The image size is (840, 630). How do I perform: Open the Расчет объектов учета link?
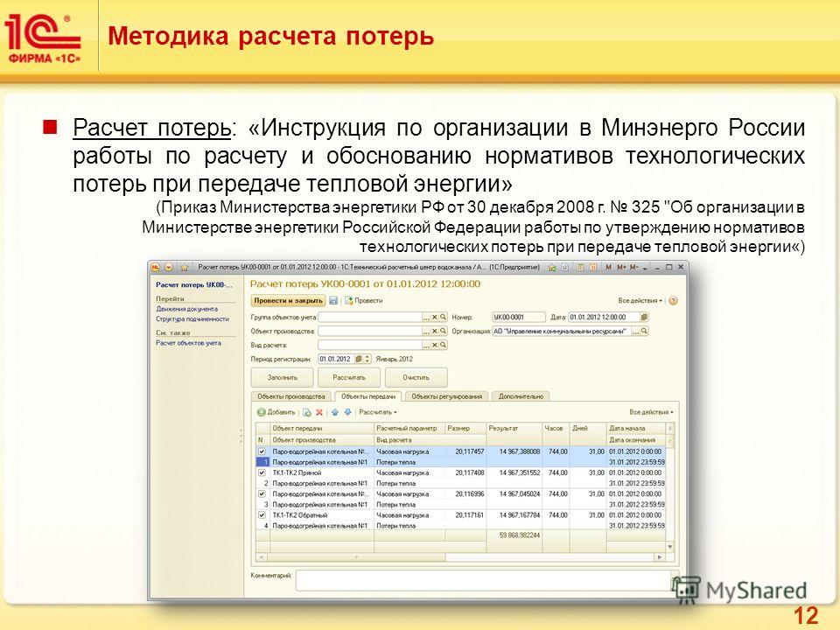[188, 343]
